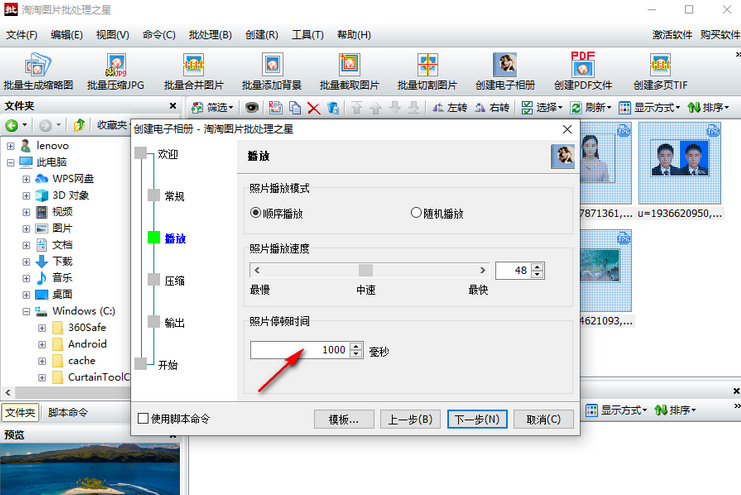
Task: Select the 批量添加背景 tool icon
Action: click(x=271, y=66)
